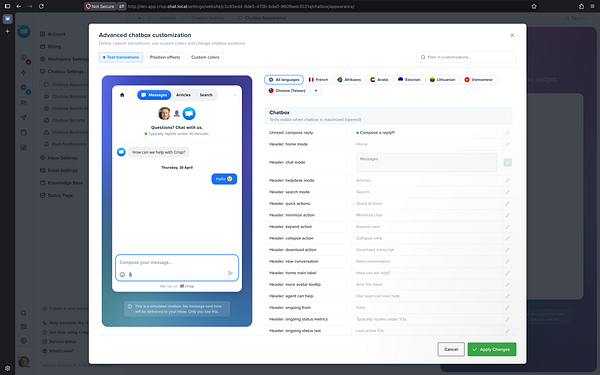Screen dimensions: 600x375
Task: Click the search magnifier icon in left sidebar
Action: tap(24, 313)
